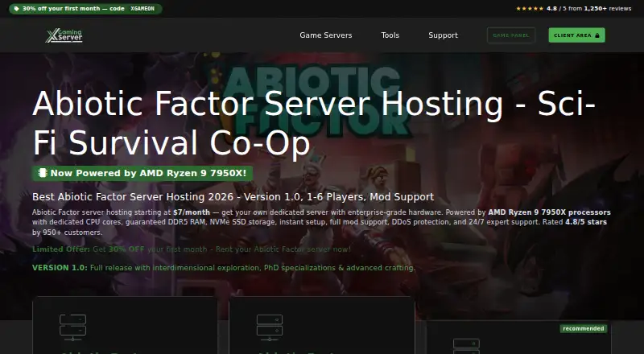This screenshot has height=354, width=644.
Task: Click the server icon on second plan card
Action: [x=270, y=327]
